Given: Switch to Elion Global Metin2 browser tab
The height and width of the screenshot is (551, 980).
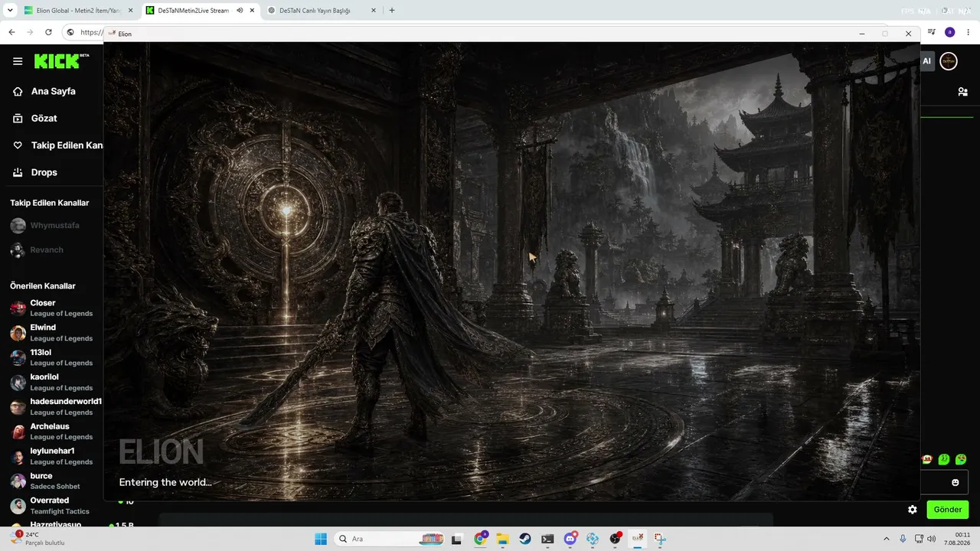Looking at the screenshot, I should [x=77, y=11].
